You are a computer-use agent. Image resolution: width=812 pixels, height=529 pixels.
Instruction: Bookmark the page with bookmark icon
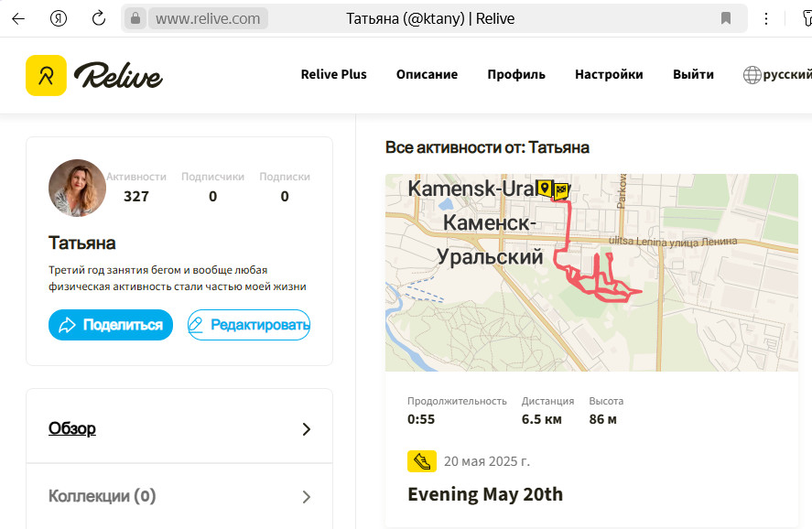726,18
